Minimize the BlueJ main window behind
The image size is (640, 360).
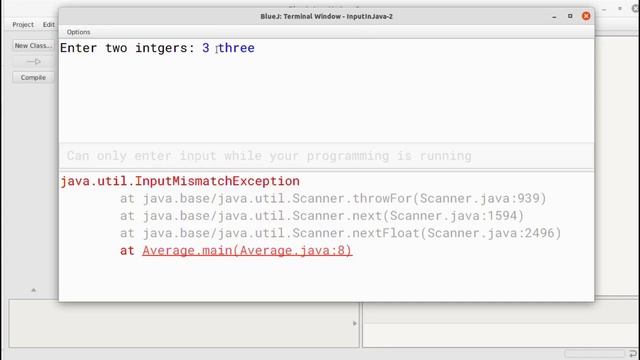point(604,9)
